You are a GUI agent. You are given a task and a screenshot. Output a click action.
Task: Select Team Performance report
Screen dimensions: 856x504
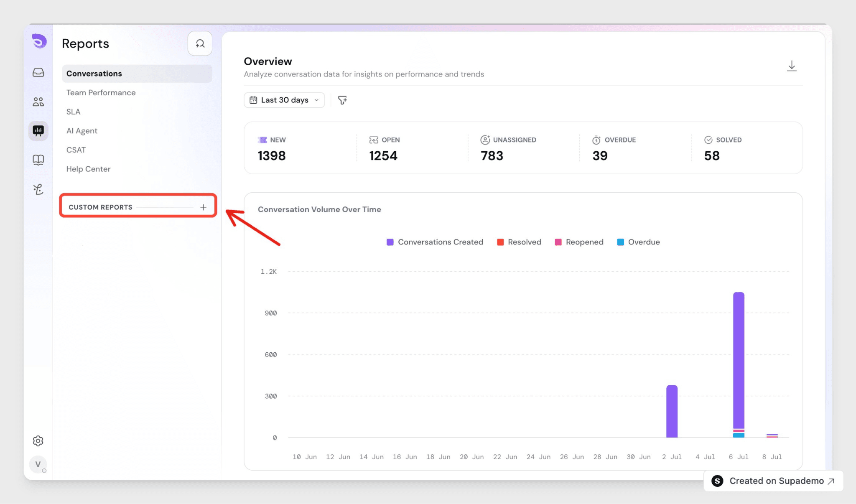pyautogui.click(x=101, y=93)
